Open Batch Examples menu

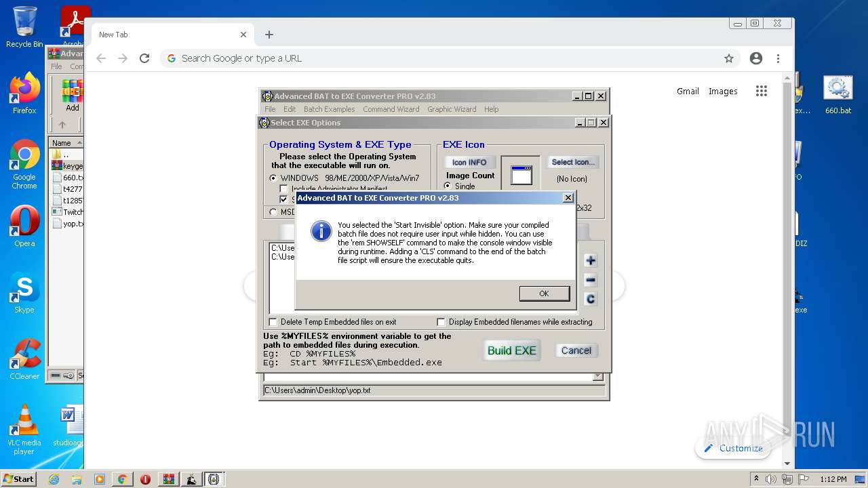330,109
